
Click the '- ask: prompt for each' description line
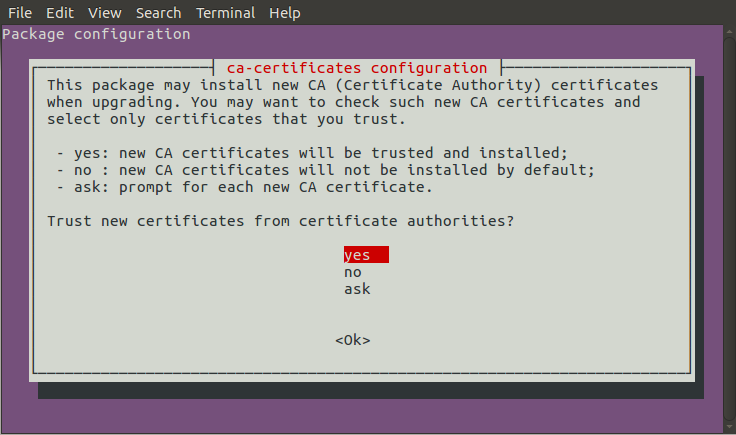(x=244, y=187)
